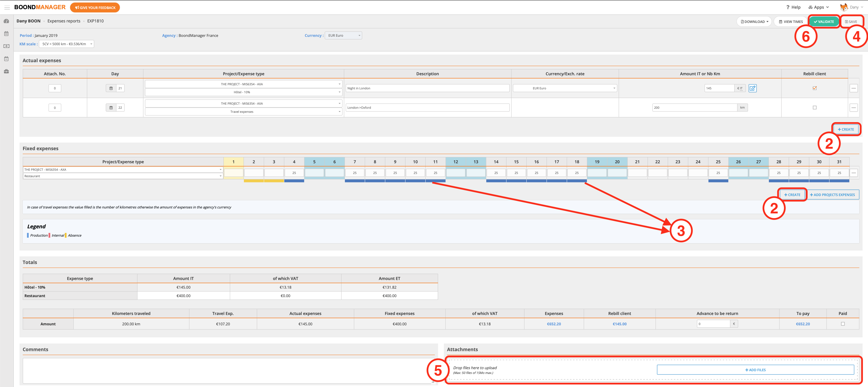Open fixed expenses project dropdown

(123, 170)
